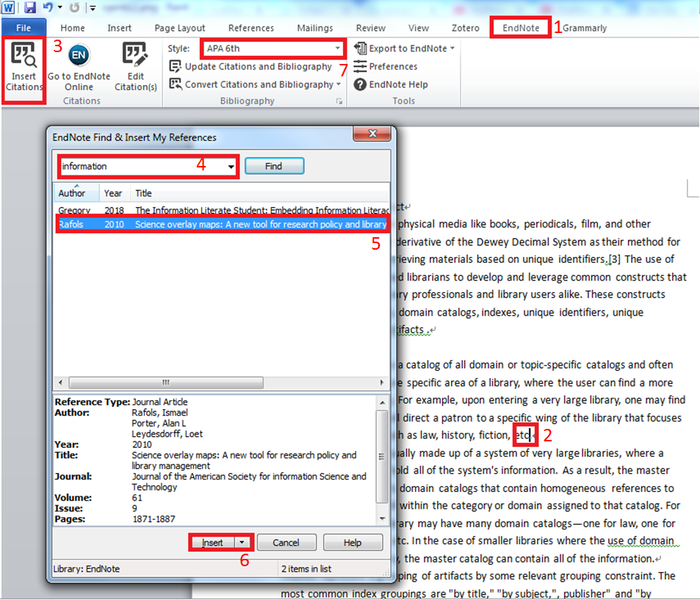Screen dimensions: 700x600
Task: Open Go to EndNote Online
Action: click(79, 67)
